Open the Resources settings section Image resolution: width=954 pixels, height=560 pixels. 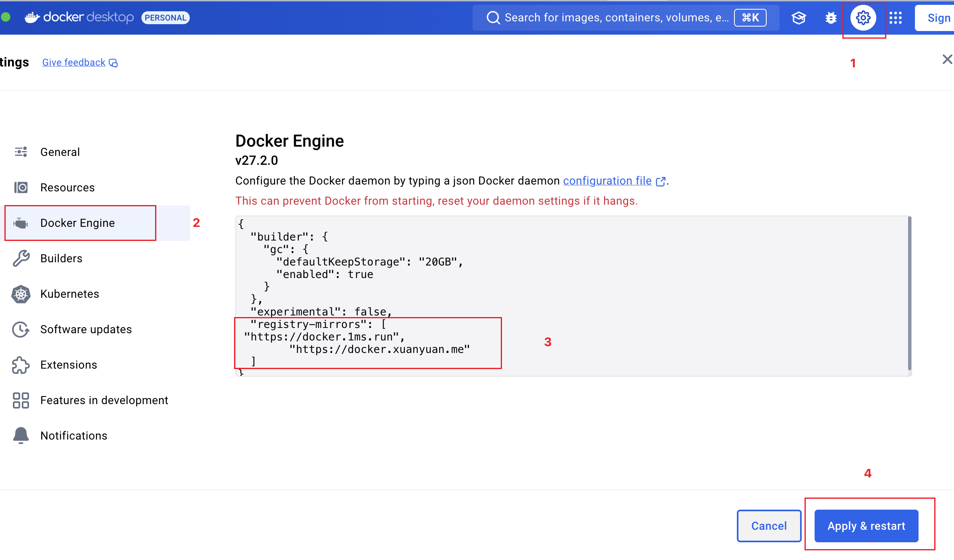(67, 188)
